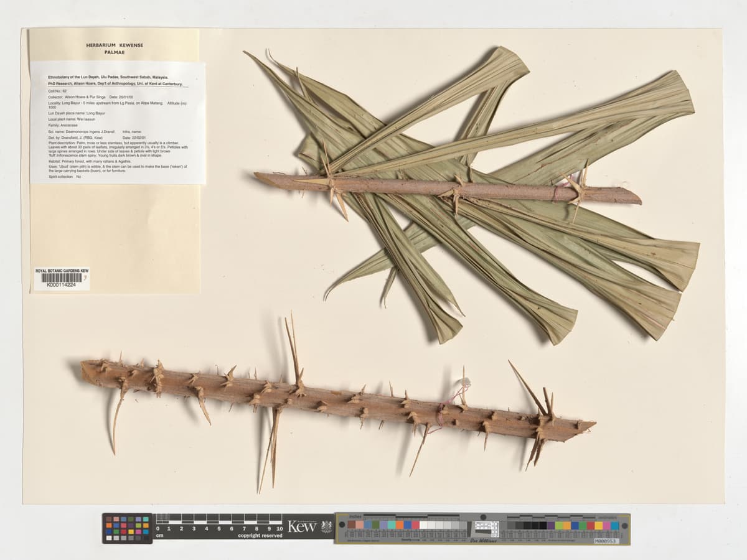Click the royal crest beside the Kew logo
Image resolution: width=747 pixels, height=560 pixels.
[326, 527]
